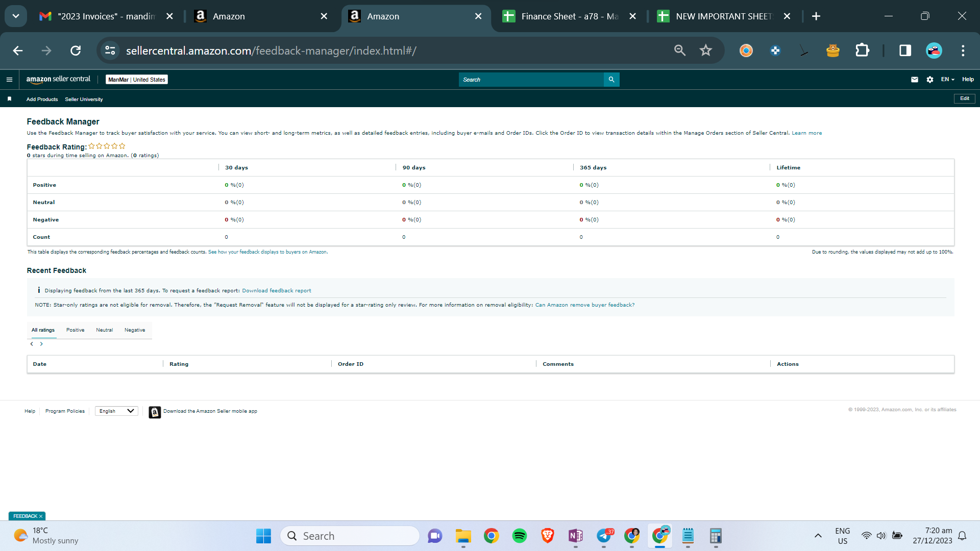Open ENG US language indicator
The width and height of the screenshot is (980, 551).
click(843, 536)
